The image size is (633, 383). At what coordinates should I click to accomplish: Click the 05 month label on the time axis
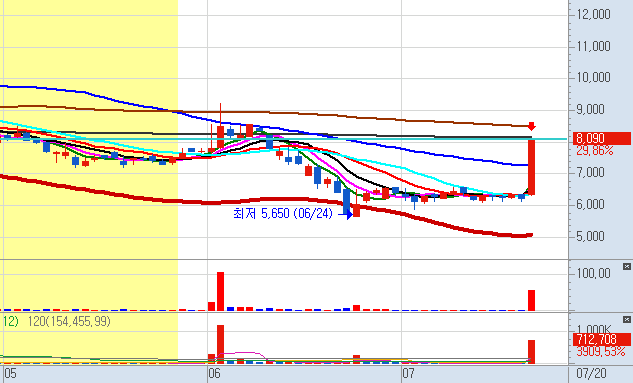pos(10,373)
